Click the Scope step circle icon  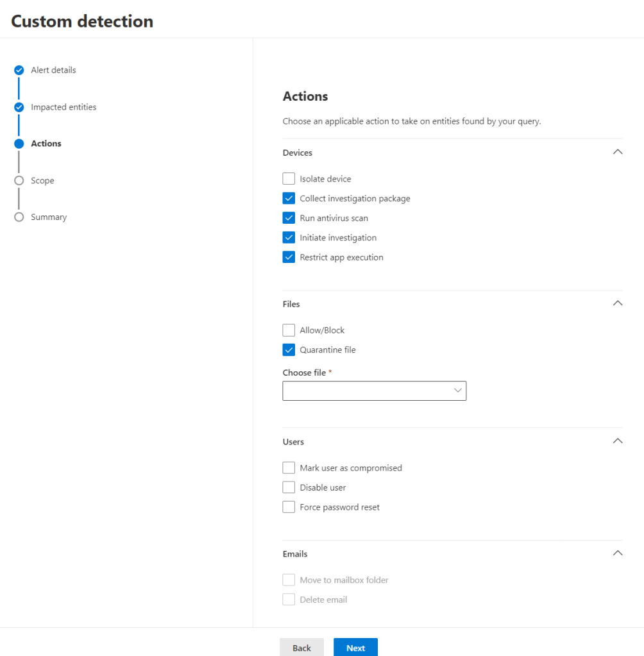coord(19,181)
